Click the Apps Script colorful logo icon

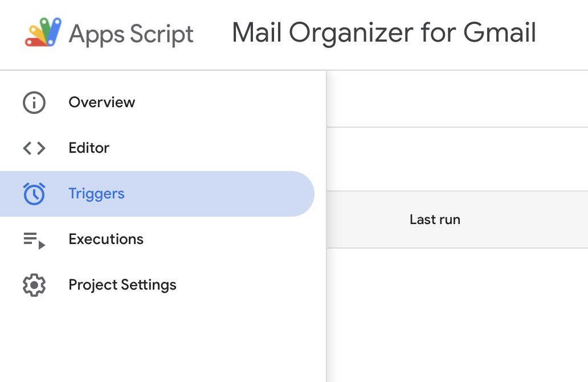[x=43, y=32]
